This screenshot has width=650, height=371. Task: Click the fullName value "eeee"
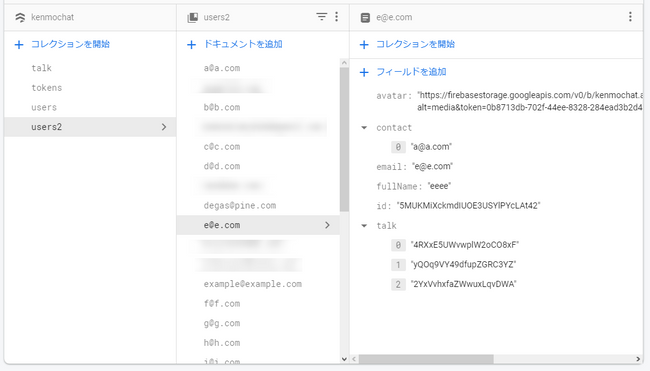click(x=439, y=186)
